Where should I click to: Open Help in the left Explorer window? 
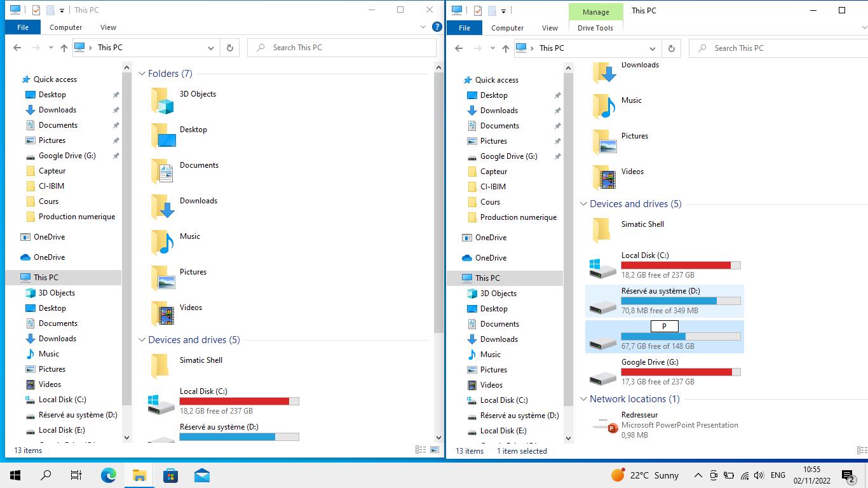437,27
